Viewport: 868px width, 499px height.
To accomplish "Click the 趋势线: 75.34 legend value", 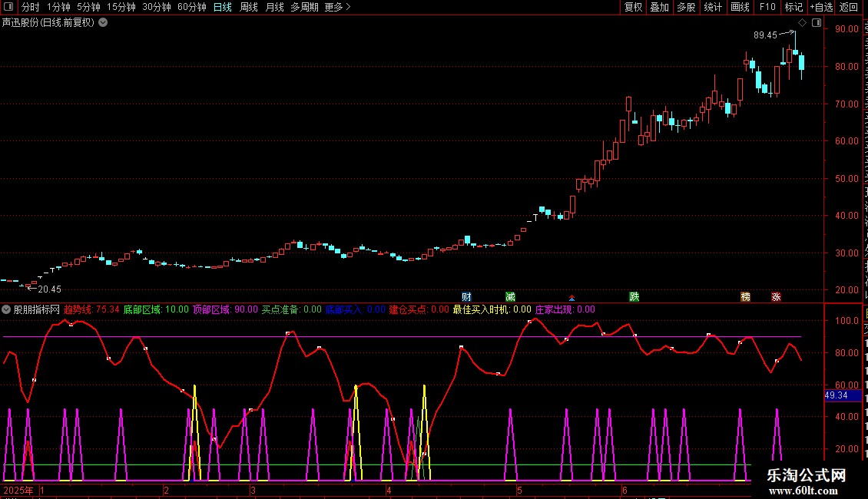I will point(91,310).
